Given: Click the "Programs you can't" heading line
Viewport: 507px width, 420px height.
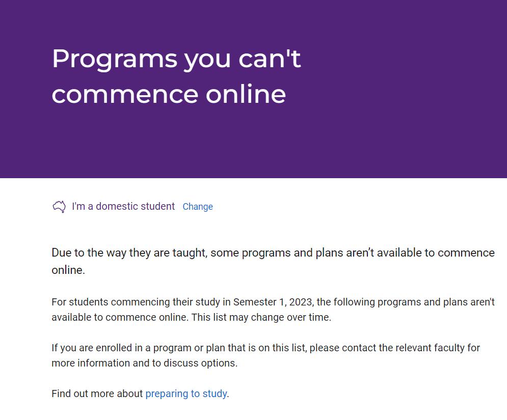Looking at the screenshot, I should pos(176,59).
